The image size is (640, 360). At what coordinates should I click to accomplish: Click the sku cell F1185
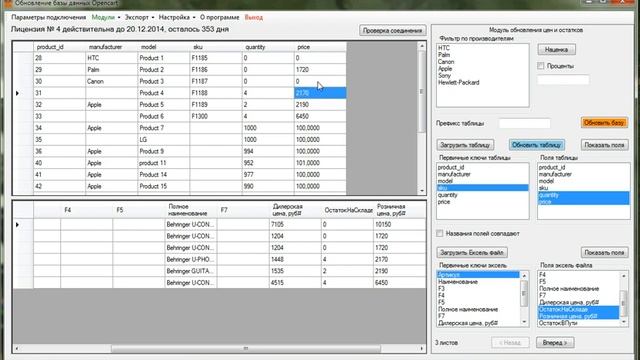click(x=216, y=58)
